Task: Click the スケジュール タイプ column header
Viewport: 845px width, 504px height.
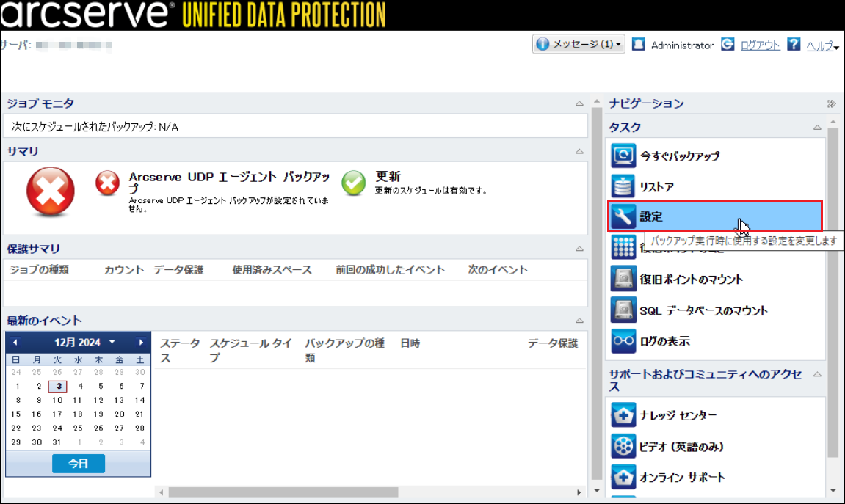Action: (250, 350)
